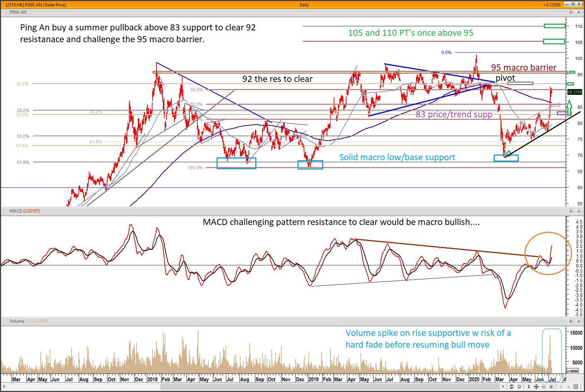Click the 60 level on price axis

(580, 188)
